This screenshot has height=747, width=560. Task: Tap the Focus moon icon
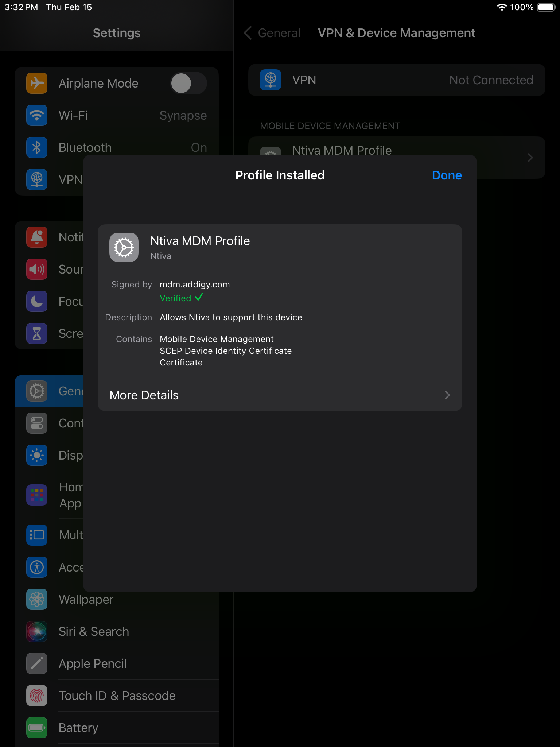click(37, 301)
